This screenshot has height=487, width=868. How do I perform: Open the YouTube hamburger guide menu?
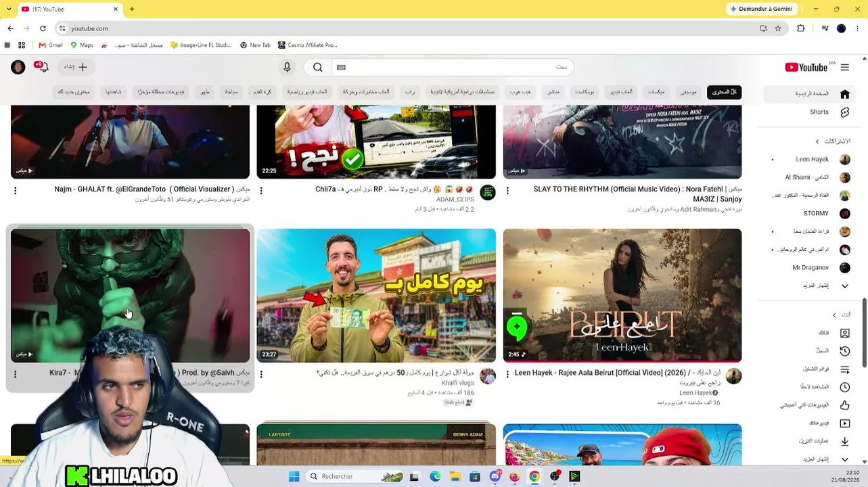click(x=845, y=67)
